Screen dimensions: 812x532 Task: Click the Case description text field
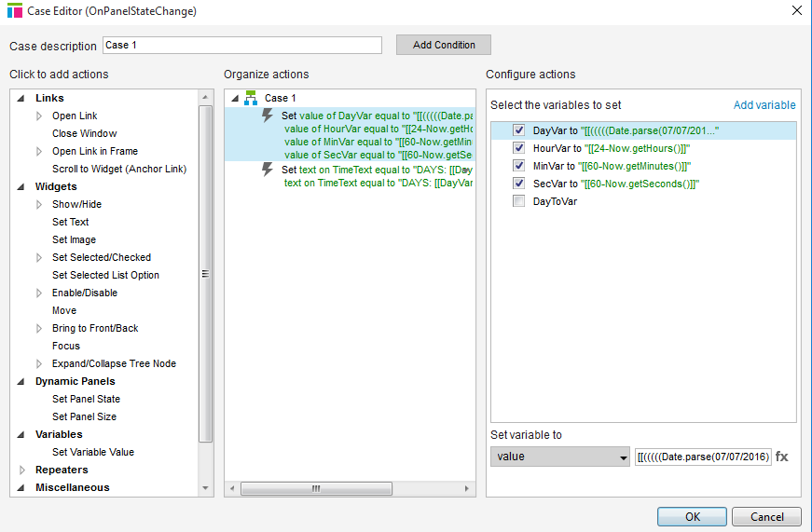click(x=241, y=45)
